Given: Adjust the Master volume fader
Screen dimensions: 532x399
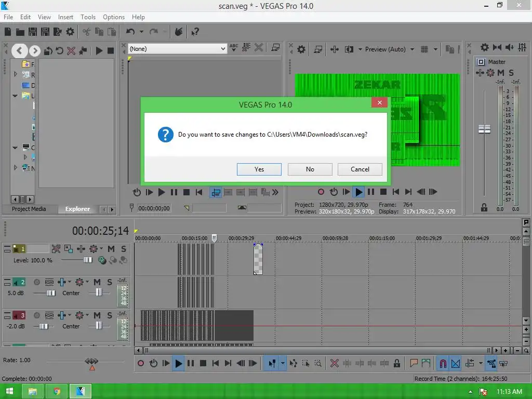Looking at the screenshot, I should (485, 129).
